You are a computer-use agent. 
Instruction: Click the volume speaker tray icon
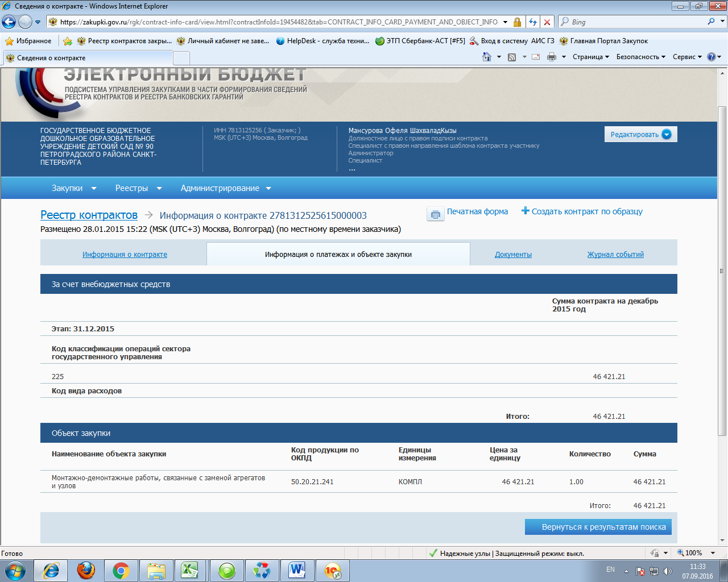668,571
